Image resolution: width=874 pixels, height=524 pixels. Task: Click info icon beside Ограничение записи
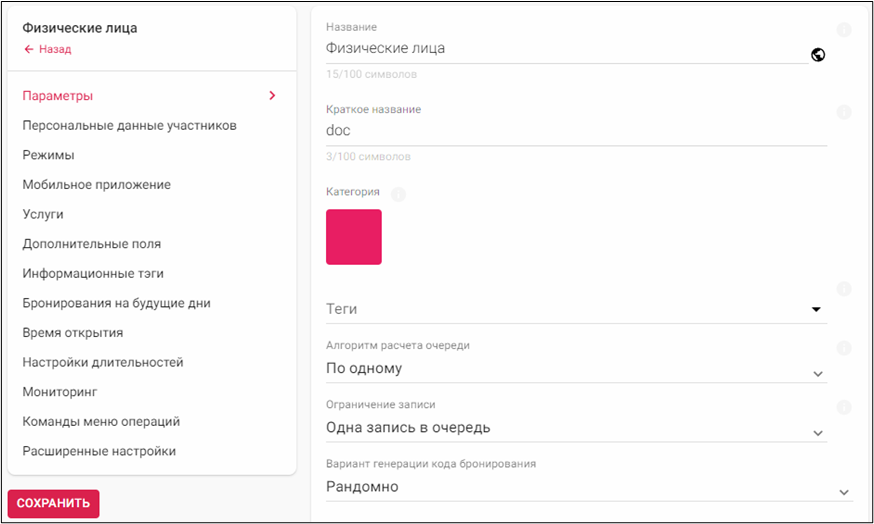(x=843, y=407)
